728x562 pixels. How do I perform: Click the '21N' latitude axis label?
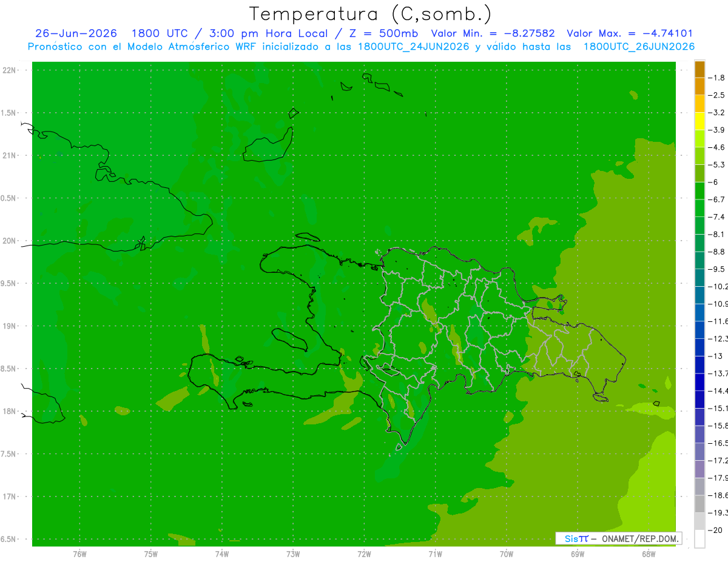pos(9,155)
